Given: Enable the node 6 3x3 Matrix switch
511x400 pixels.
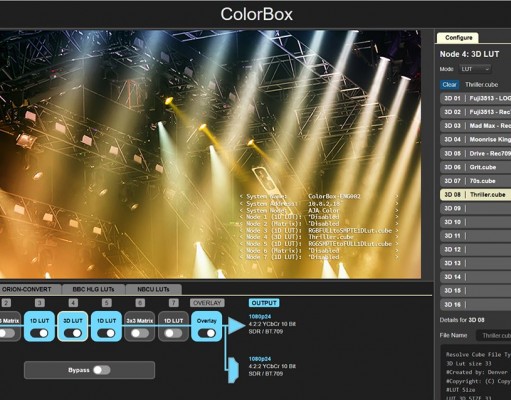Looking at the screenshot, I should 140,333.
